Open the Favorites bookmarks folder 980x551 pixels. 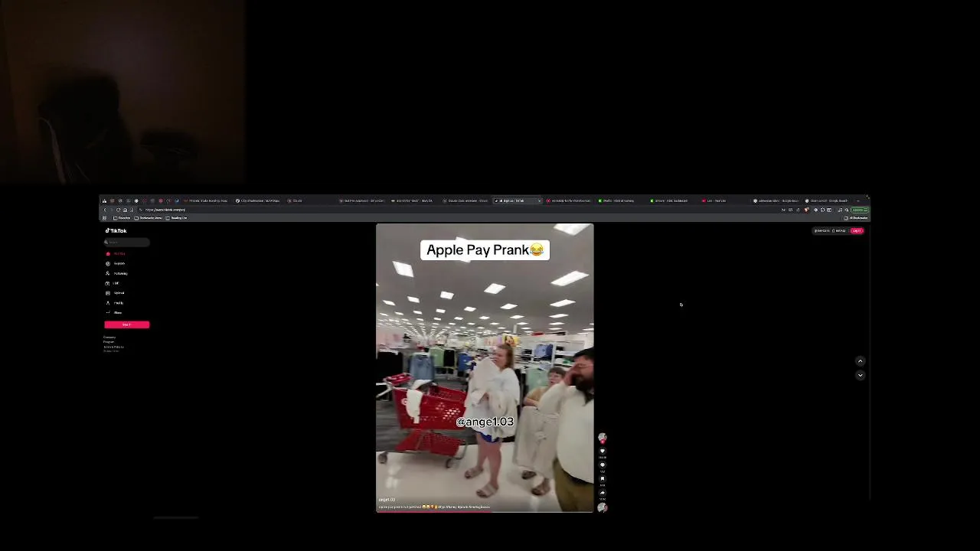tap(121, 218)
